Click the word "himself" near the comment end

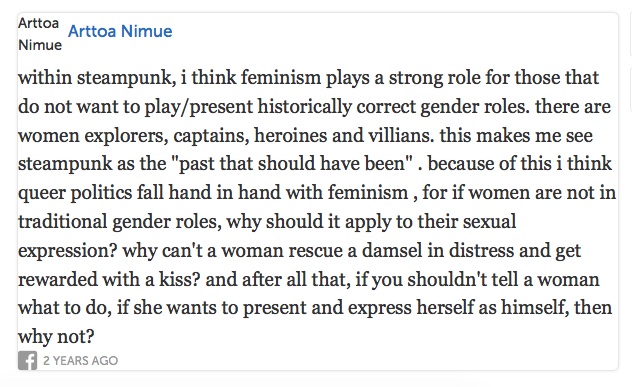click(534, 308)
